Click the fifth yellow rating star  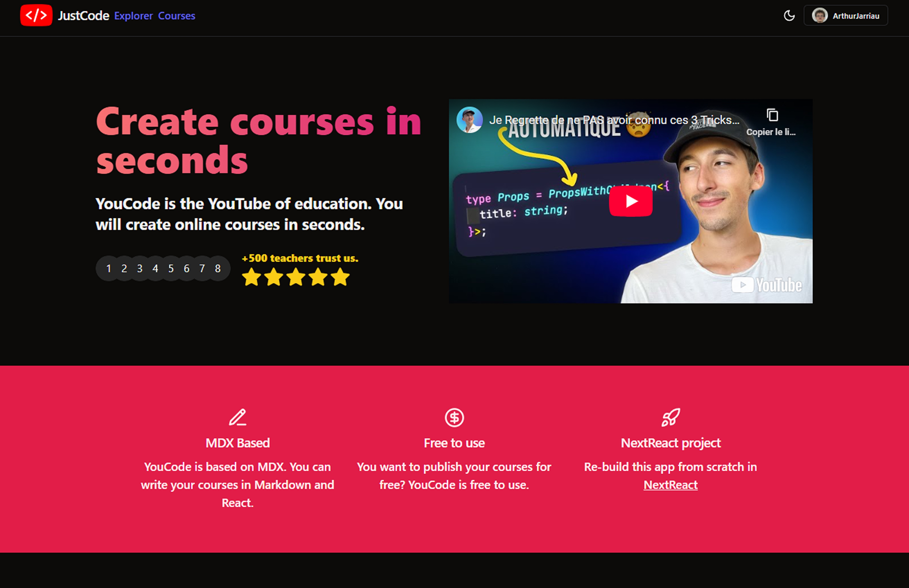point(340,277)
